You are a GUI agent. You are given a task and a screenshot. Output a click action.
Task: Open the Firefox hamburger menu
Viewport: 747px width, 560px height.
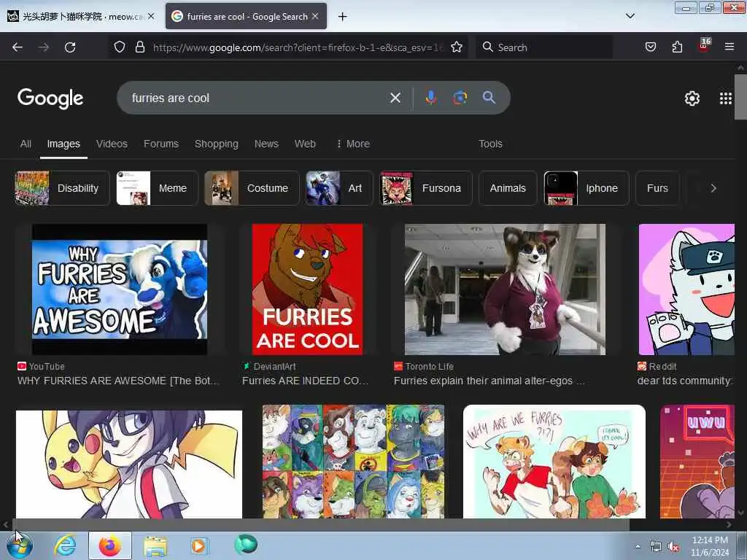(729, 47)
